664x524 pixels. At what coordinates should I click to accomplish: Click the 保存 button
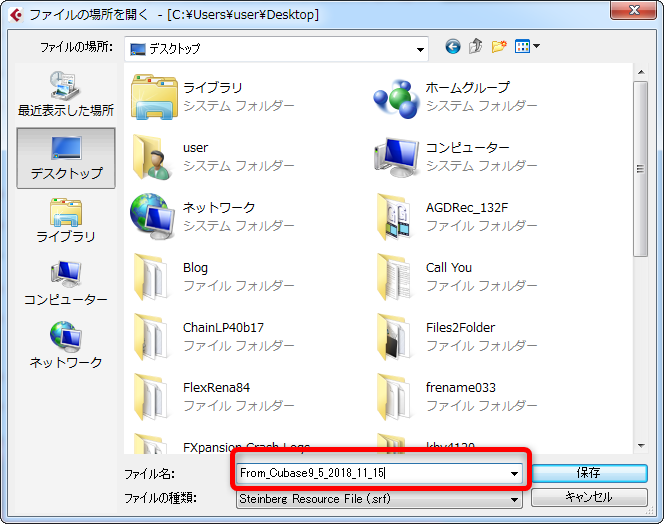point(589,473)
